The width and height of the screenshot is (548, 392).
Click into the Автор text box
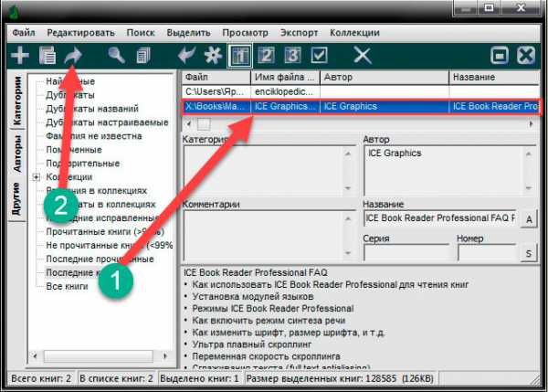[x=449, y=171]
